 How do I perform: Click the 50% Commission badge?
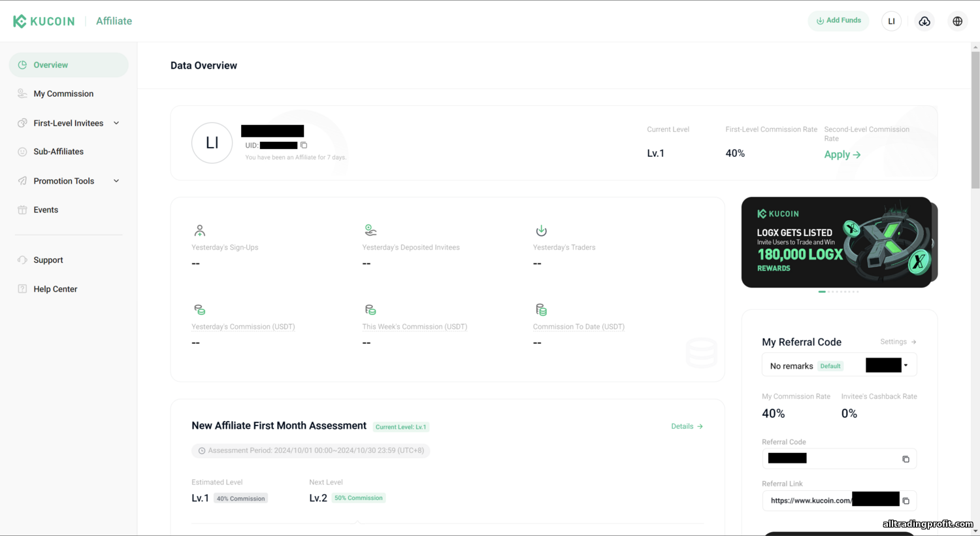point(359,498)
